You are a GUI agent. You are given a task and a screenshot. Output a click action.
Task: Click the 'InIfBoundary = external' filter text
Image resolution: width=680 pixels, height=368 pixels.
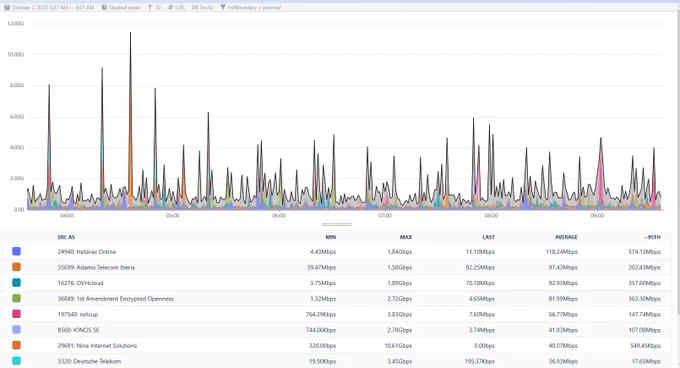click(254, 7)
